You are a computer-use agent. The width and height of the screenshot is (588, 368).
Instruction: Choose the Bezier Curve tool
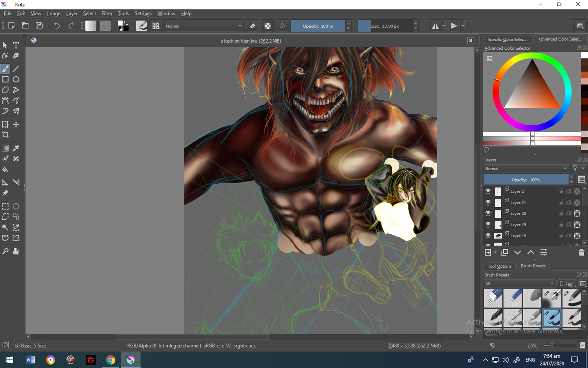pos(5,101)
